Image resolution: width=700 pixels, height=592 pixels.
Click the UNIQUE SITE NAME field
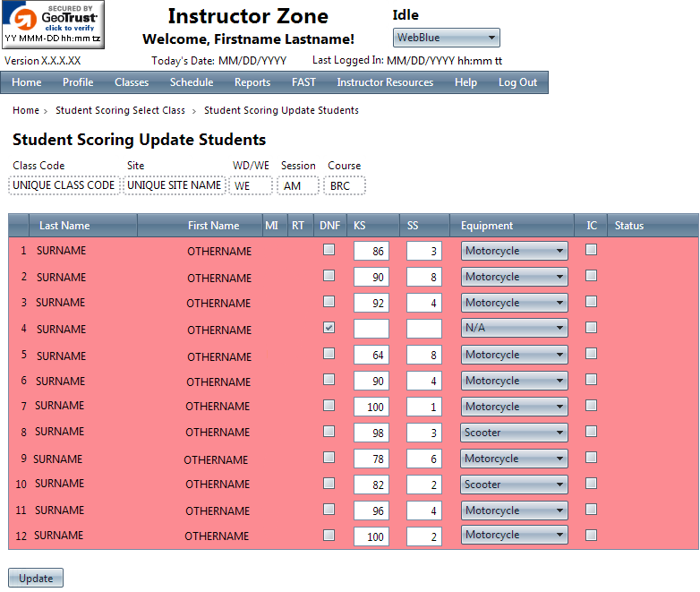175,185
